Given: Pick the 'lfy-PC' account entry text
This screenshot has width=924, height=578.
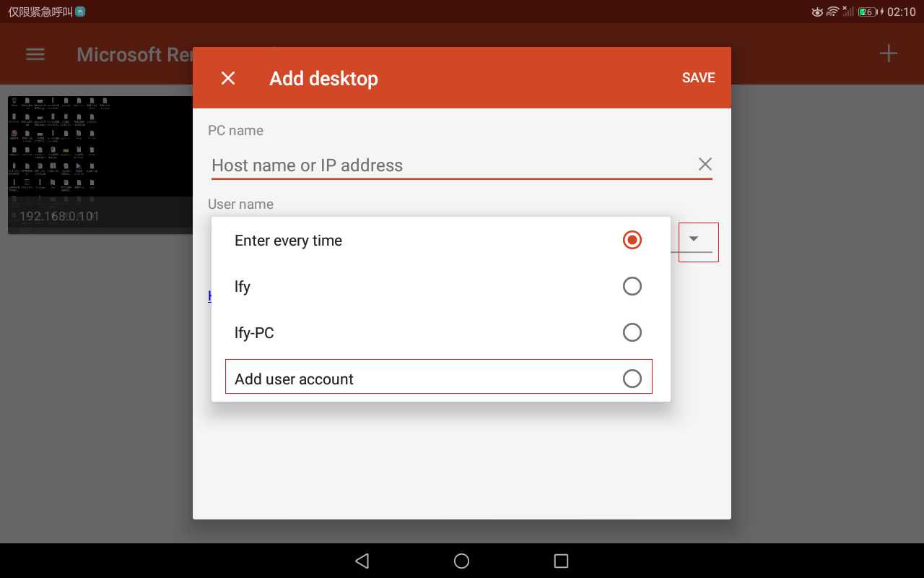Looking at the screenshot, I should coord(254,333).
